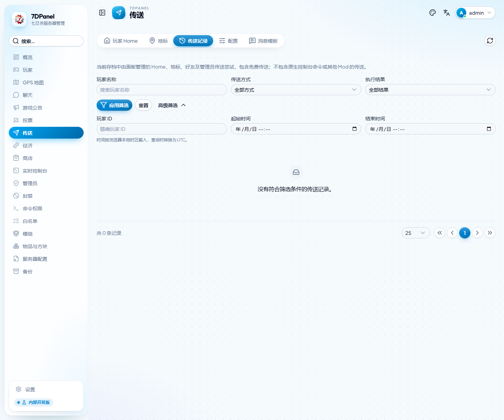Go to the previous page of records
Image resolution: width=504 pixels, height=420 pixels.
pyautogui.click(x=452, y=233)
